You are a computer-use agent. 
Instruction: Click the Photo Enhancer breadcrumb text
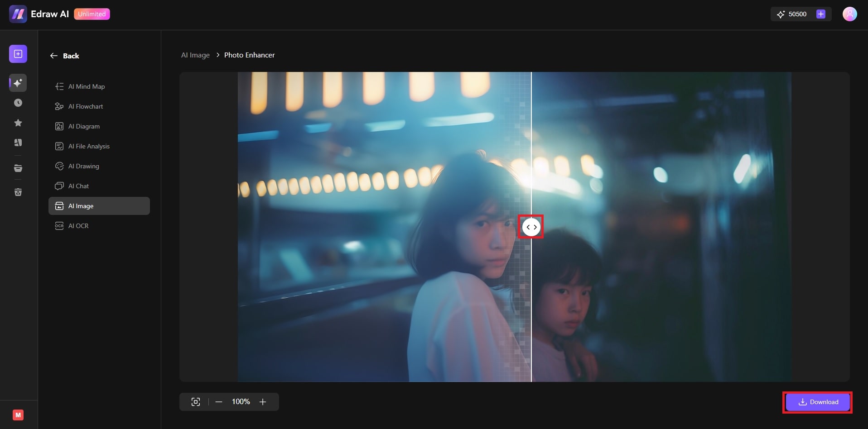[x=249, y=55]
